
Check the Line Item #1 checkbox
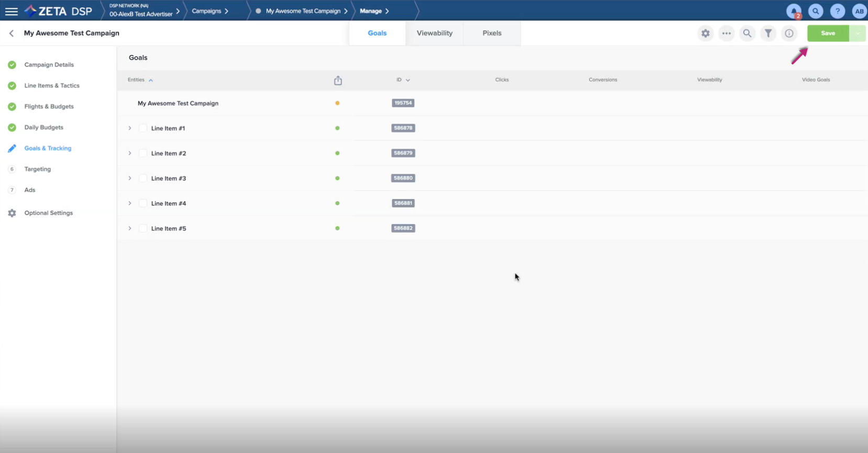(x=143, y=128)
